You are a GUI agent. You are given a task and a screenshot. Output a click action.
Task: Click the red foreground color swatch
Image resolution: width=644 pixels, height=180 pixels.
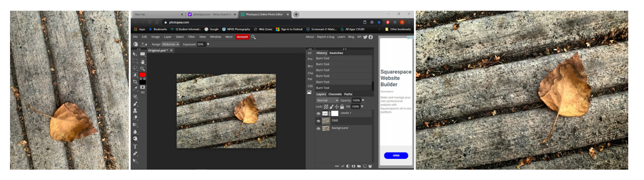click(142, 75)
